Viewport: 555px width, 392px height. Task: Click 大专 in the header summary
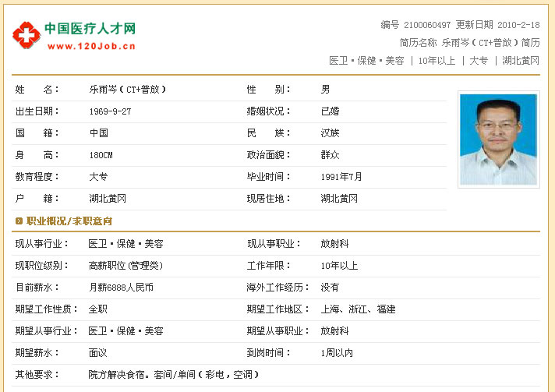(478, 61)
